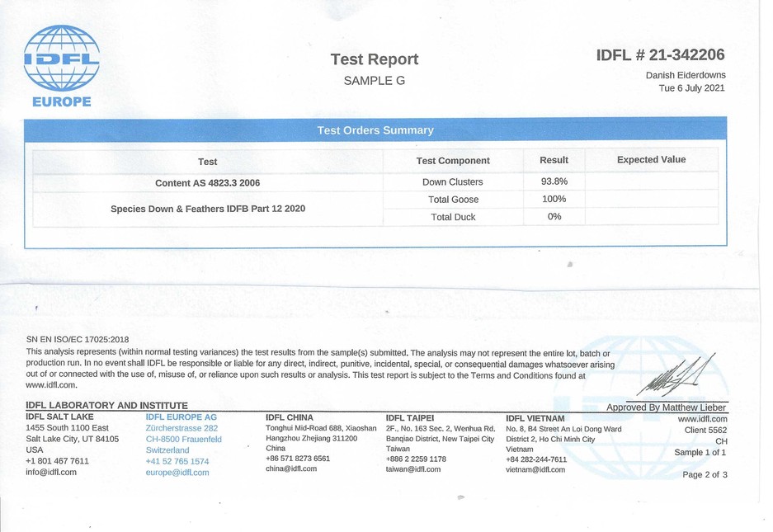Click the Sample 1 of 1 text
This screenshot has height=532, width=773.
[x=700, y=453]
